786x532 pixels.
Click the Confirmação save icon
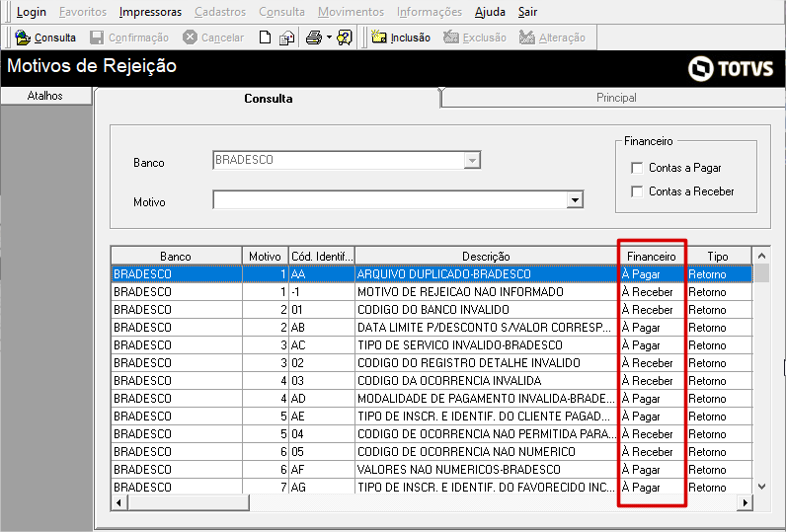[96, 38]
